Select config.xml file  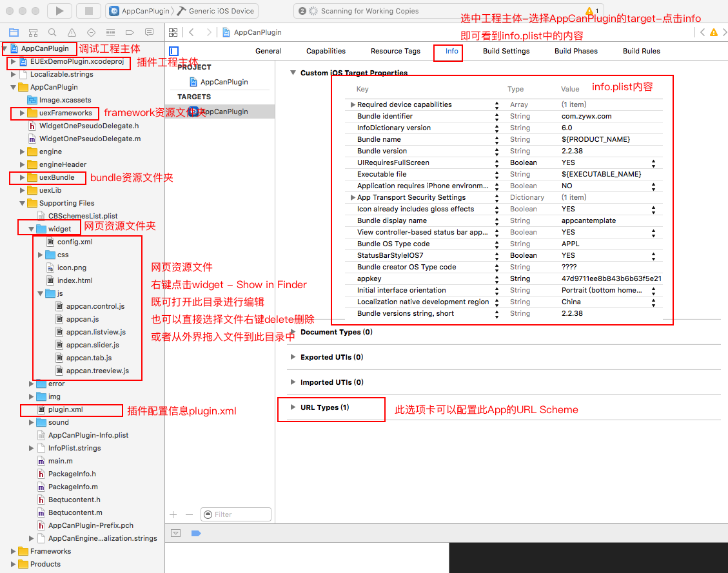[75, 242]
